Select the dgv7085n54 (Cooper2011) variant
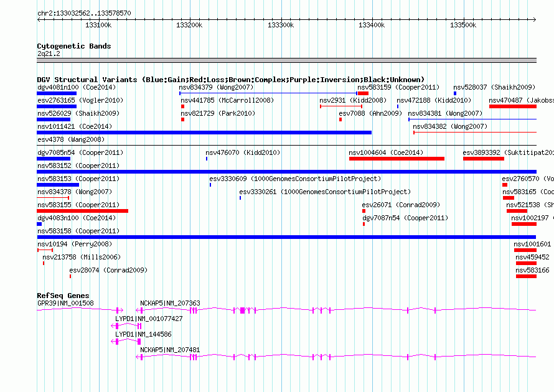This screenshot has width=554, height=392. tap(80, 152)
